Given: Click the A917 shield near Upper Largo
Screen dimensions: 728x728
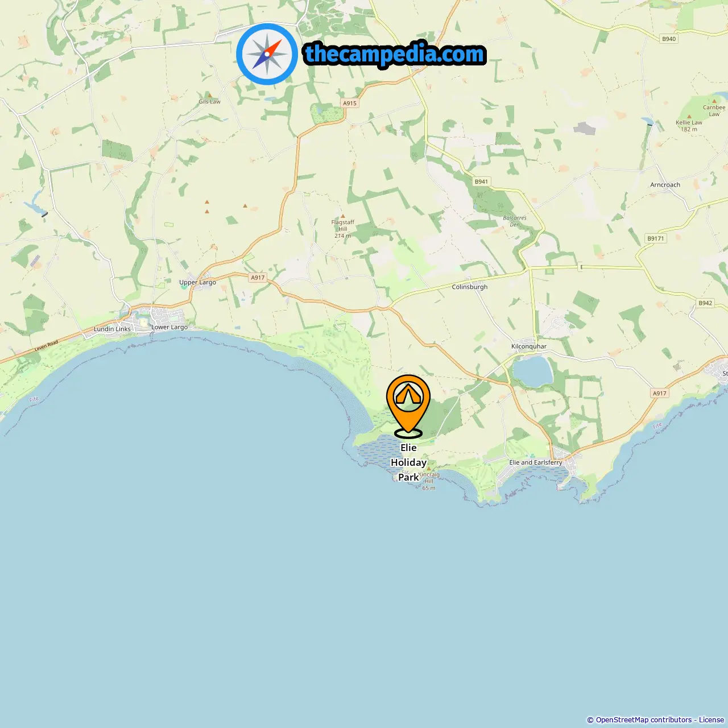Looking at the screenshot, I should [258, 278].
